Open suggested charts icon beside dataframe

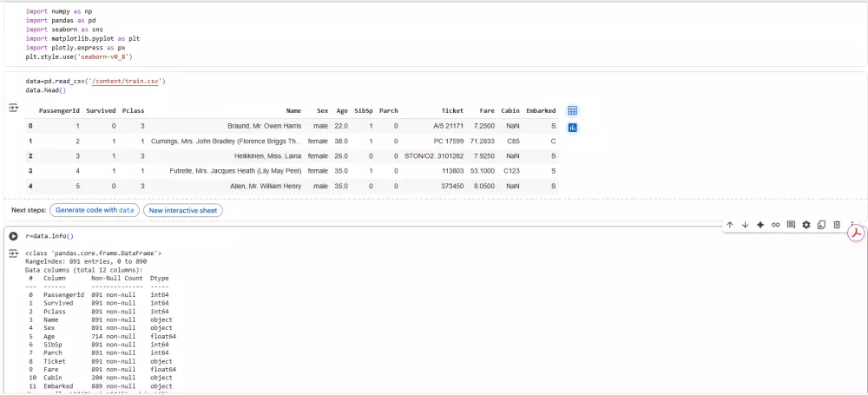(572, 128)
